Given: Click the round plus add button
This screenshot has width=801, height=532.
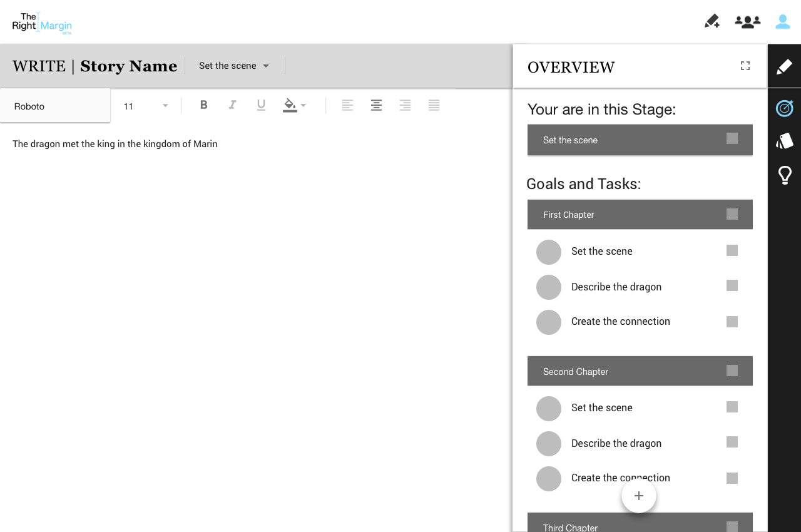Looking at the screenshot, I should (638, 496).
